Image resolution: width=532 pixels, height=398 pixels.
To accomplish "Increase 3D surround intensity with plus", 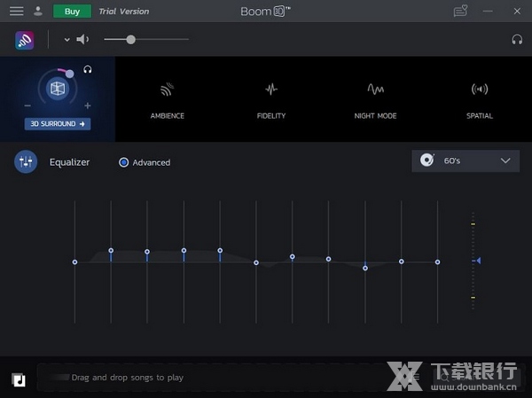I will point(88,106).
